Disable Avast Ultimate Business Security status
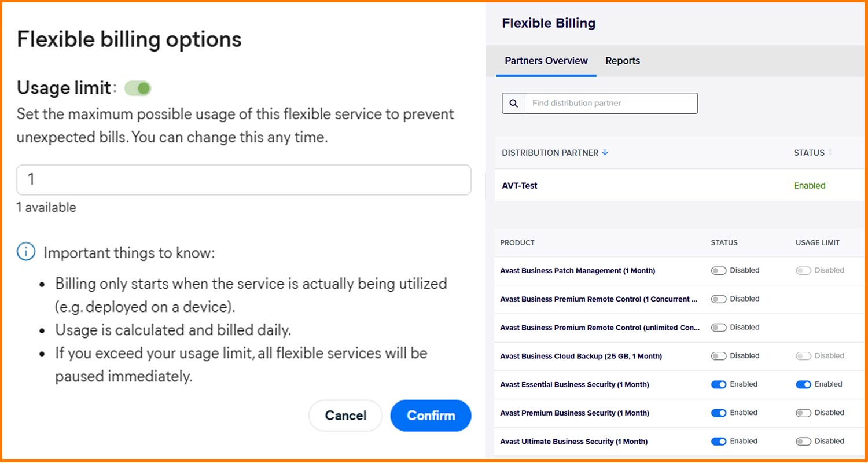Image resolution: width=868 pixels, height=463 pixels. click(x=719, y=441)
